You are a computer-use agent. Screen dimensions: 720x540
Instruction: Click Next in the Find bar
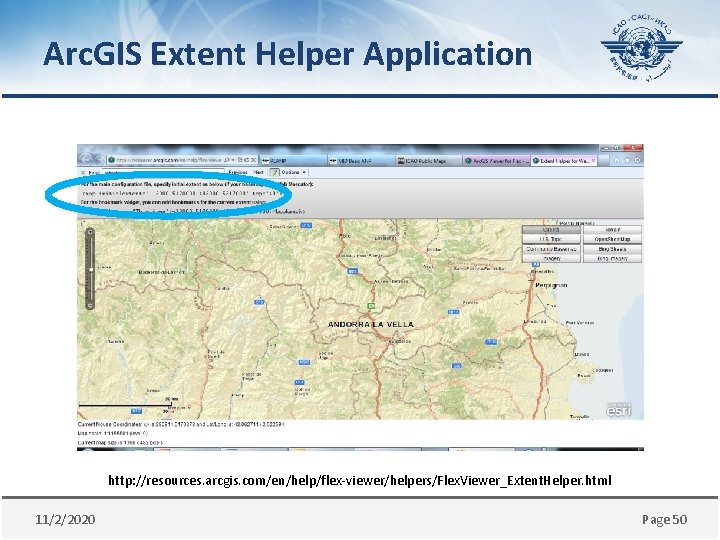[x=259, y=173]
